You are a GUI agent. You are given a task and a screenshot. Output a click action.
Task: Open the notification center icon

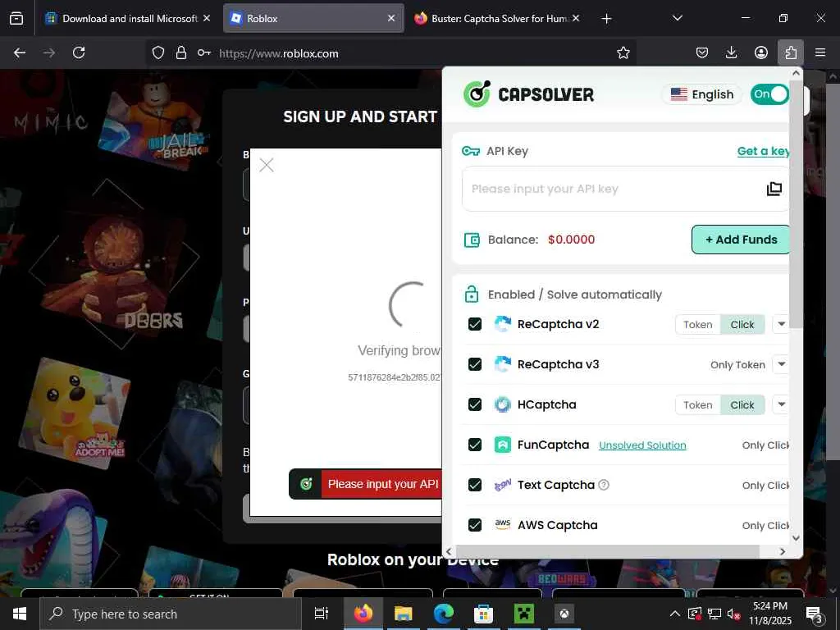[x=814, y=615]
